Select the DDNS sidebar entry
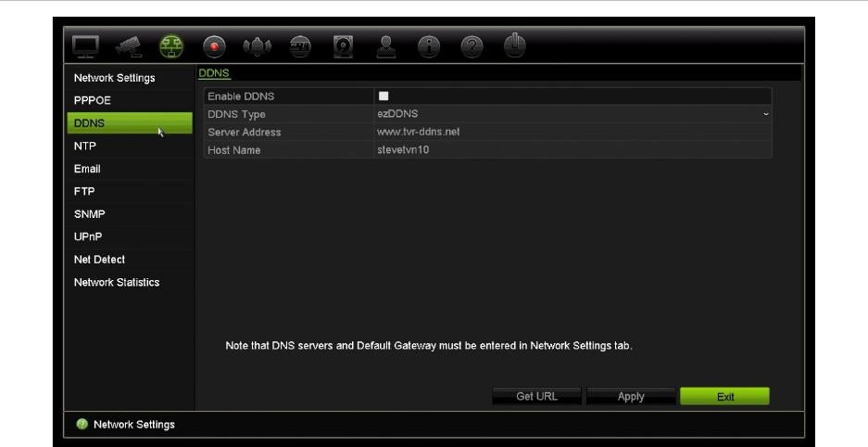The height and width of the screenshot is (447, 868). coord(130,123)
